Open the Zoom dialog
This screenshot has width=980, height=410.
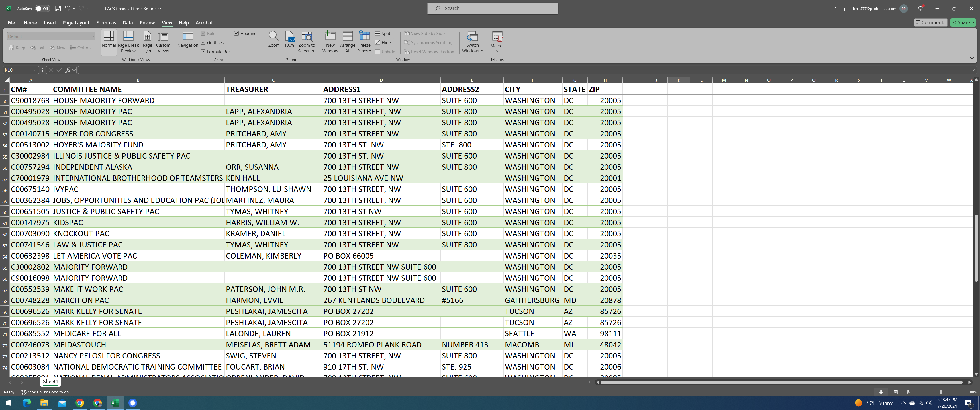coord(273,40)
